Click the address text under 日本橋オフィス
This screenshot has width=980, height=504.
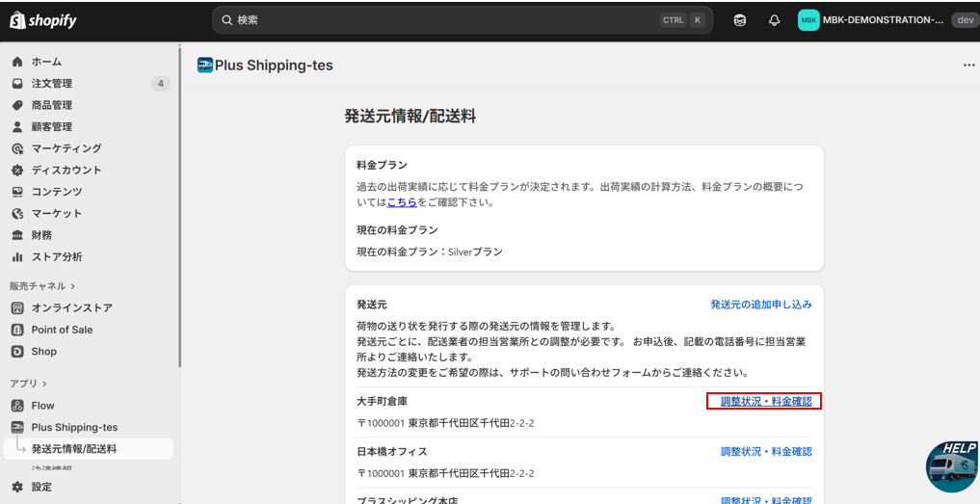[x=445, y=473]
